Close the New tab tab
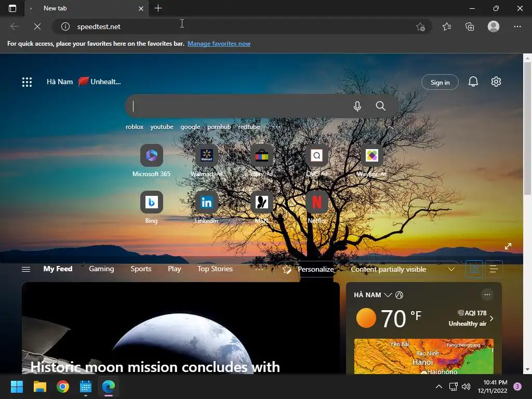532x399 pixels. (141, 8)
